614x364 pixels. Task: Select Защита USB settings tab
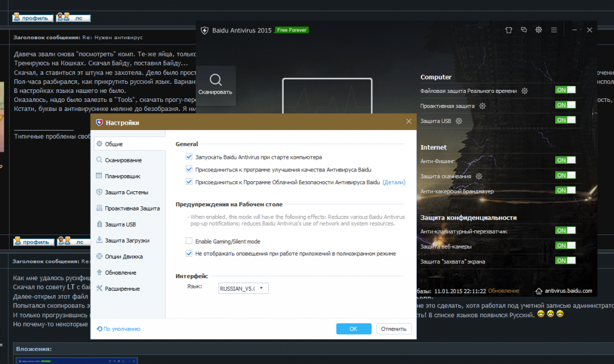pyautogui.click(x=130, y=224)
